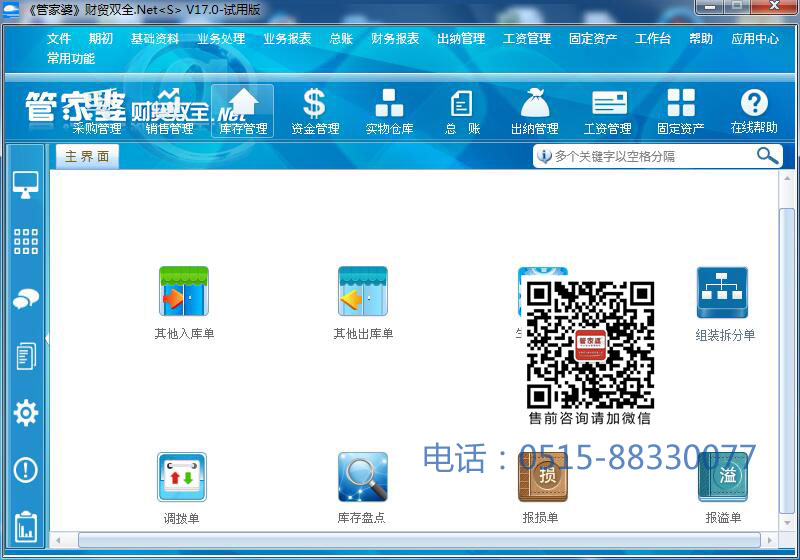Image resolution: width=800 pixels, height=560 pixels.
Task: Click the gear settings sidebar icon
Action: (x=26, y=413)
